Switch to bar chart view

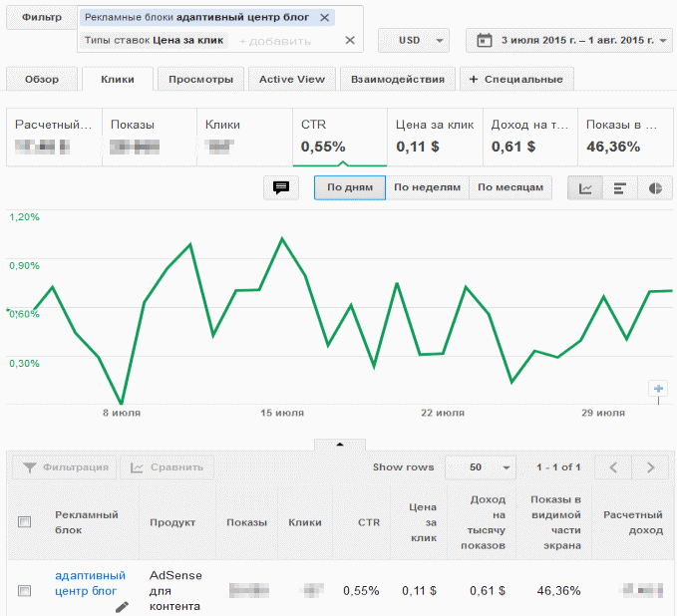pos(619,187)
